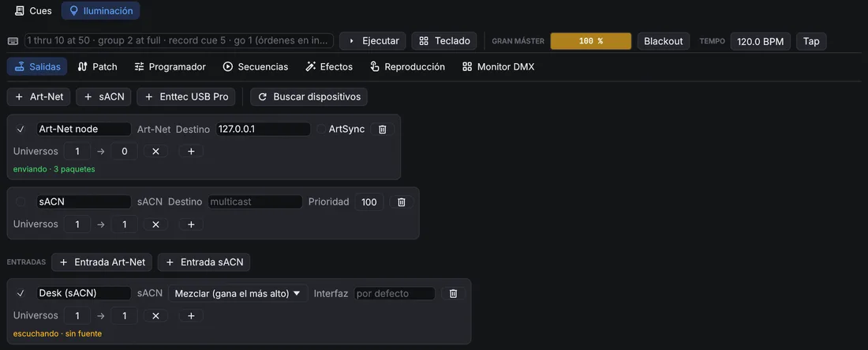Viewport: 868px width, 350px height.
Task: Delete the sACN output
Action: tap(402, 202)
